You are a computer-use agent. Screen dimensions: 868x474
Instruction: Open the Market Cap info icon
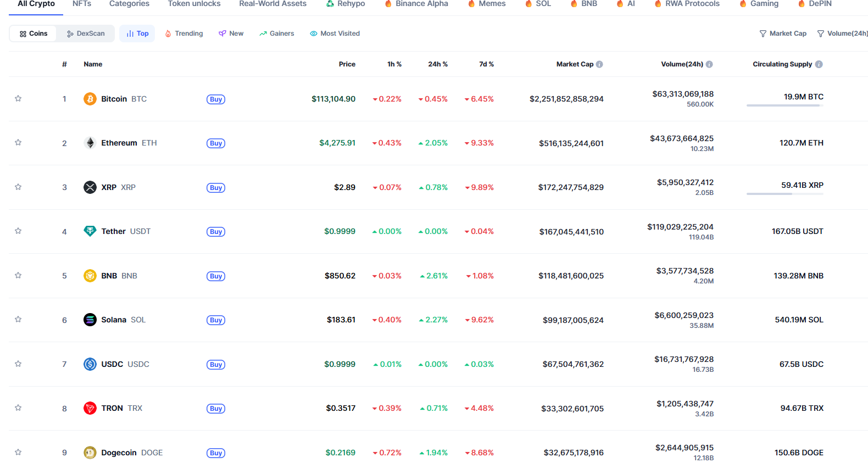(x=599, y=64)
